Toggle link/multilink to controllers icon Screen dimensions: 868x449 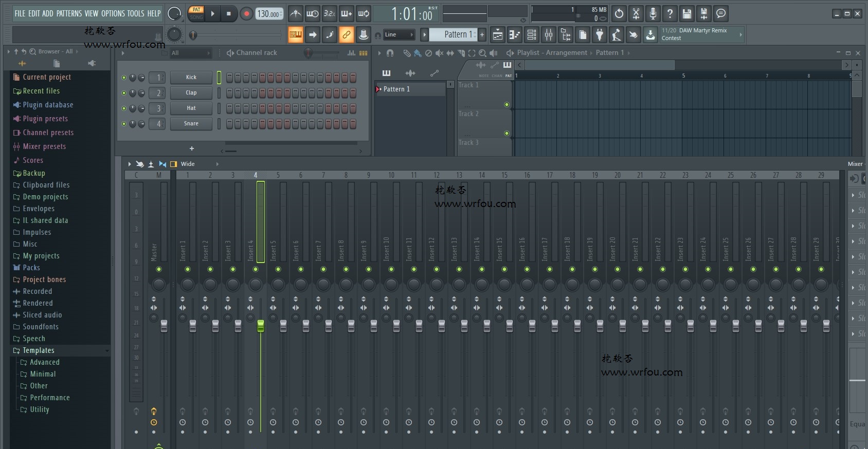pyautogui.click(x=347, y=35)
